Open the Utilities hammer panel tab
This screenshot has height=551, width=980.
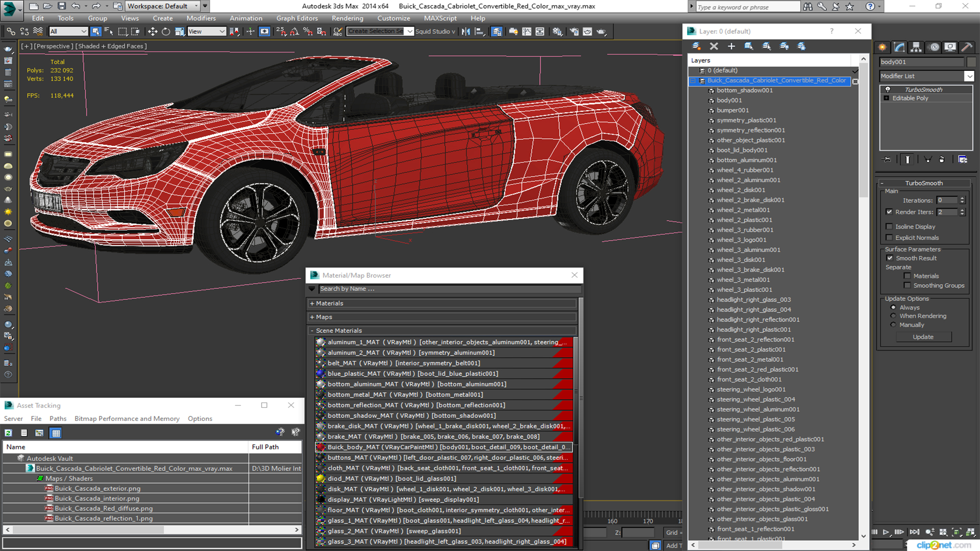[967, 47]
